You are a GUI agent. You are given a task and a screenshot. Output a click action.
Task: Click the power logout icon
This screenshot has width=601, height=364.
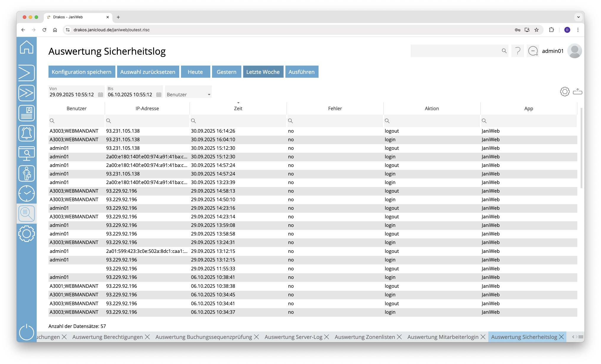[x=27, y=332]
